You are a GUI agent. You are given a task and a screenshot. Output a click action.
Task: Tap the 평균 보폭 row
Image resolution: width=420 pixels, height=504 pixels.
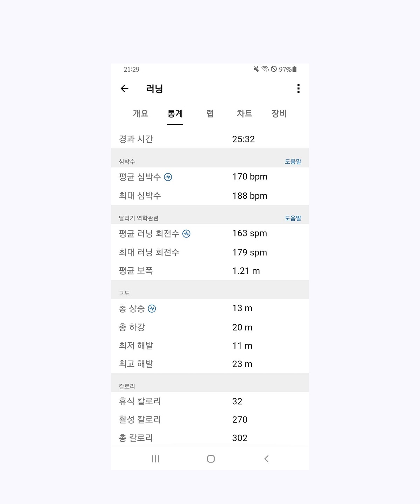210,271
